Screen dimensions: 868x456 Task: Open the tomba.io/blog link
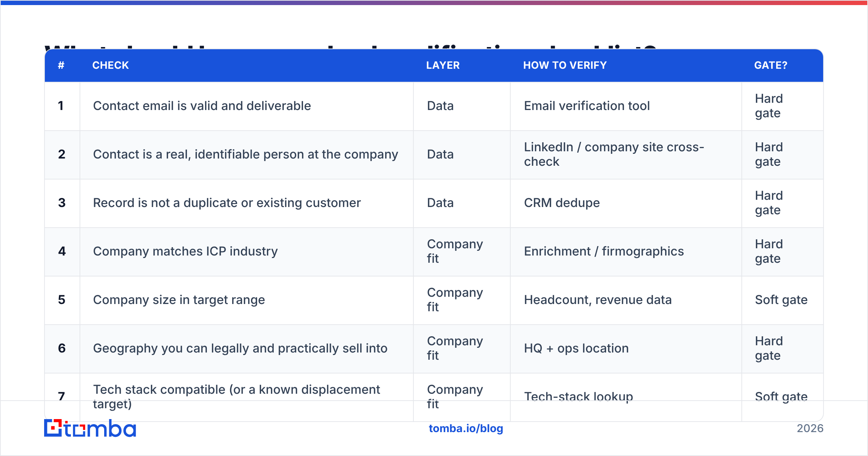466,428
